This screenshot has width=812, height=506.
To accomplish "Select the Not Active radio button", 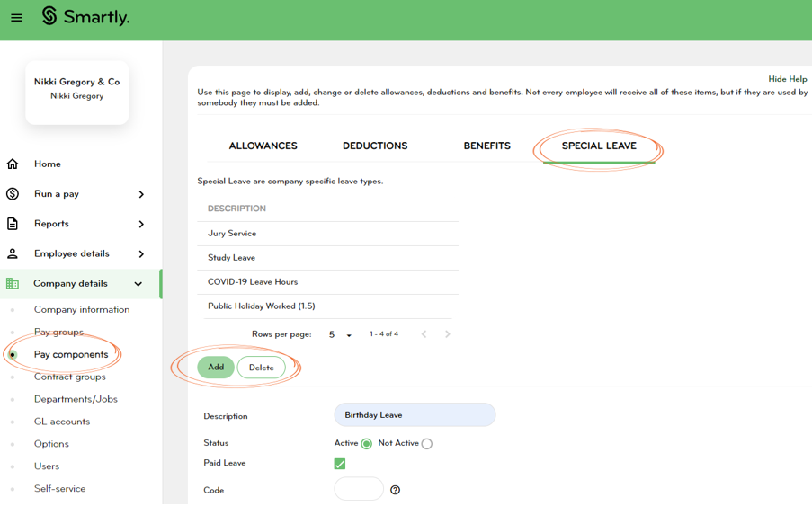I will pyautogui.click(x=426, y=444).
